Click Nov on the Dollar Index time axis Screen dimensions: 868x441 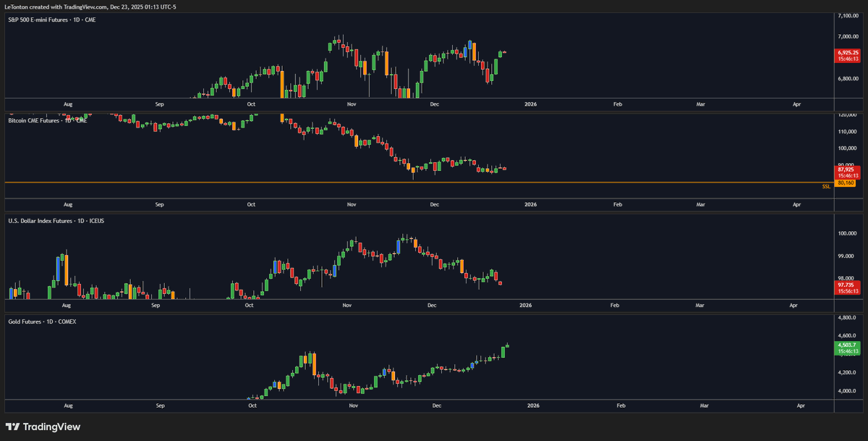[x=346, y=306]
